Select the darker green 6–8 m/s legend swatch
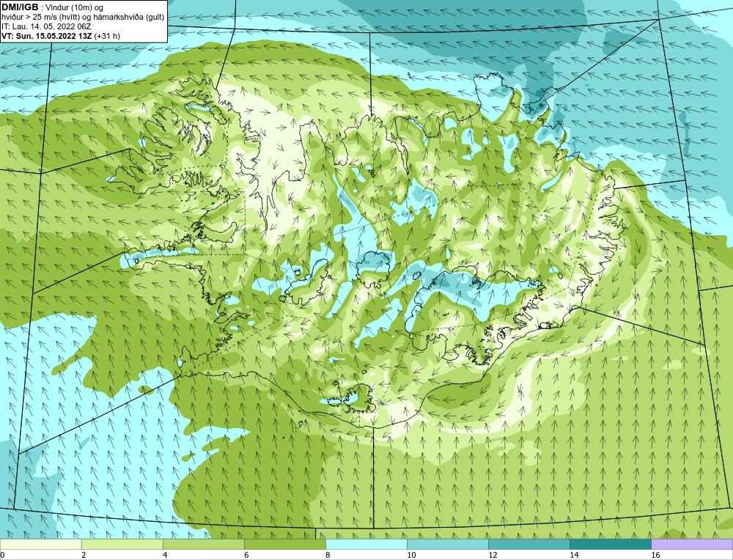 click(284, 544)
